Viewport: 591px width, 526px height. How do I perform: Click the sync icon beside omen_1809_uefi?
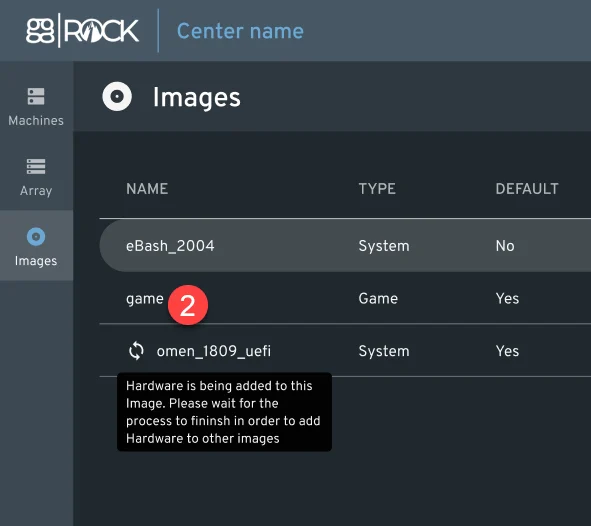tap(136, 351)
